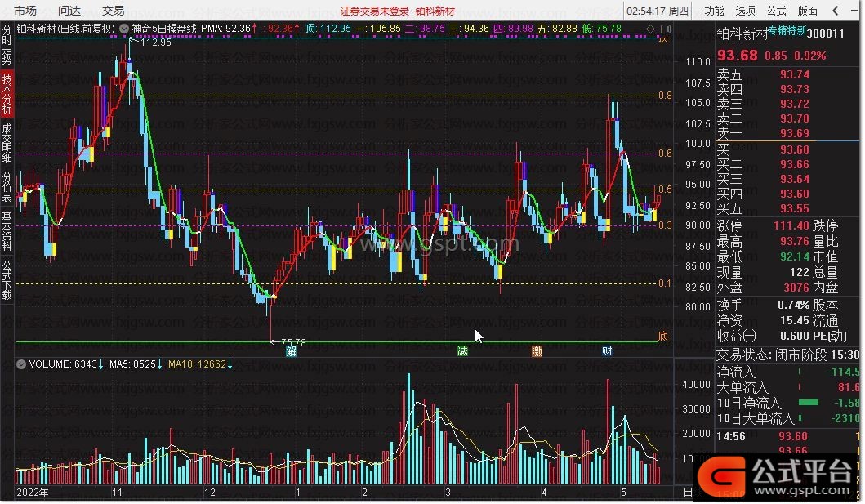865x504 pixels.
Task: Click the 0.5 Fibonacci level label
Action: [x=666, y=190]
